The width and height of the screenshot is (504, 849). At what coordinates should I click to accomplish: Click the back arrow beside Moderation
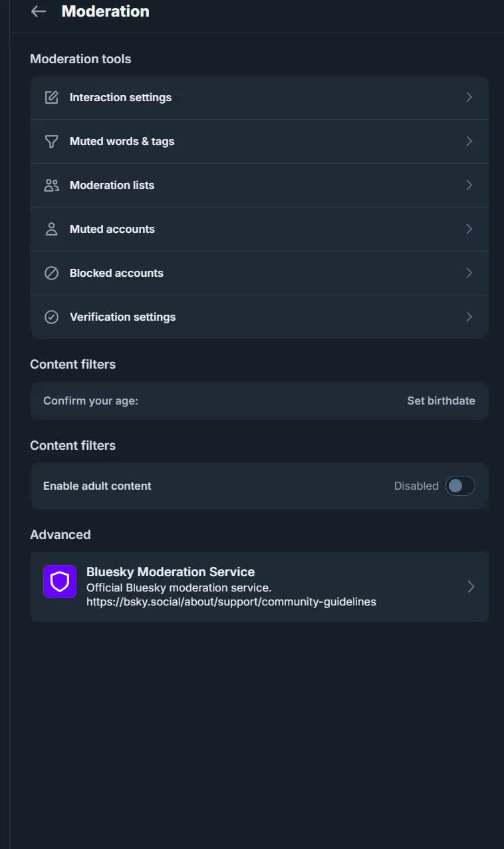pos(39,11)
